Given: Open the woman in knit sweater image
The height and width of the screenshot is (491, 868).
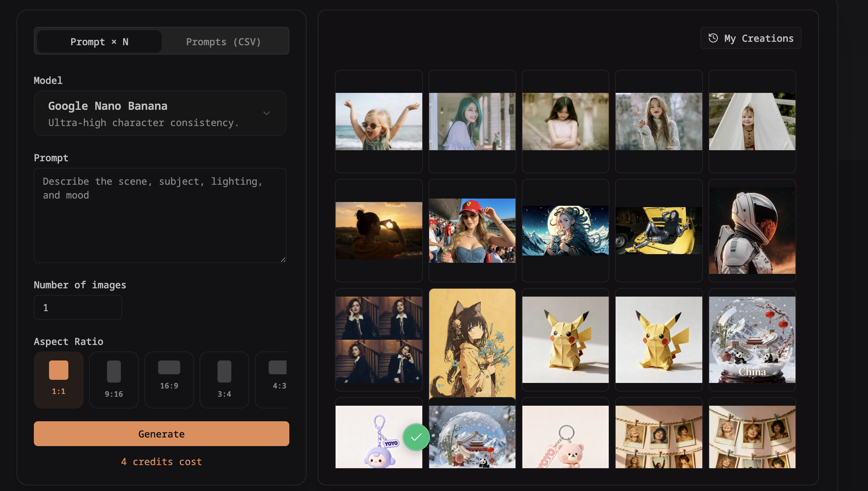Looking at the screenshot, I should point(659,122).
